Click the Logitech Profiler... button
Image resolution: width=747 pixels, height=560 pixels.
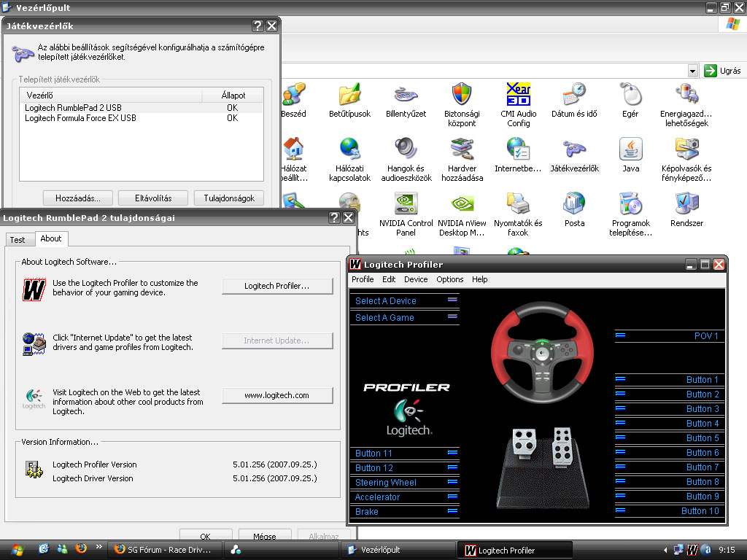(277, 287)
